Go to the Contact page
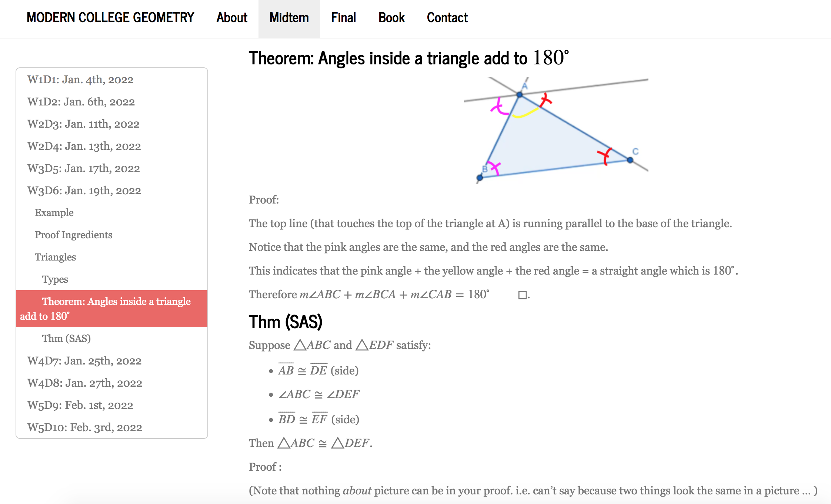Screen dimensions: 831x504 (447, 18)
